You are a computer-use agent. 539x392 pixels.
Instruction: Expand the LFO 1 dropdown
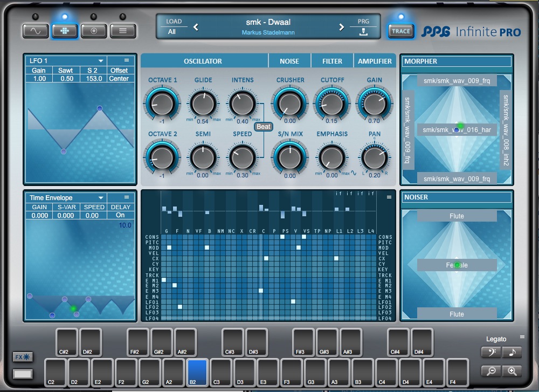pyautogui.click(x=100, y=61)
